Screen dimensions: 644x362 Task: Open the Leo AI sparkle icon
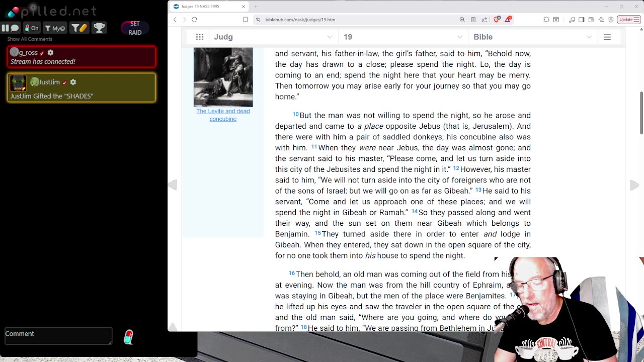click(x=601, y=20)
